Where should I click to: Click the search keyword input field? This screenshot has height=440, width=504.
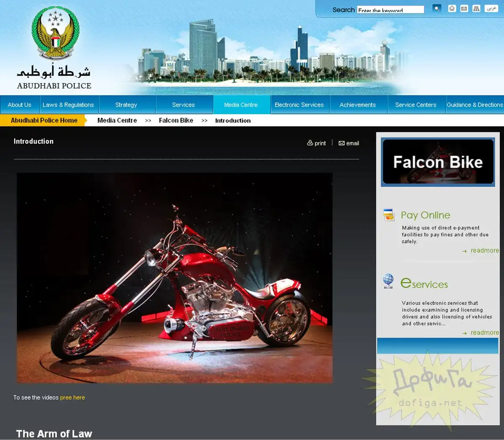pyautogui.click(x=390, y=10)
